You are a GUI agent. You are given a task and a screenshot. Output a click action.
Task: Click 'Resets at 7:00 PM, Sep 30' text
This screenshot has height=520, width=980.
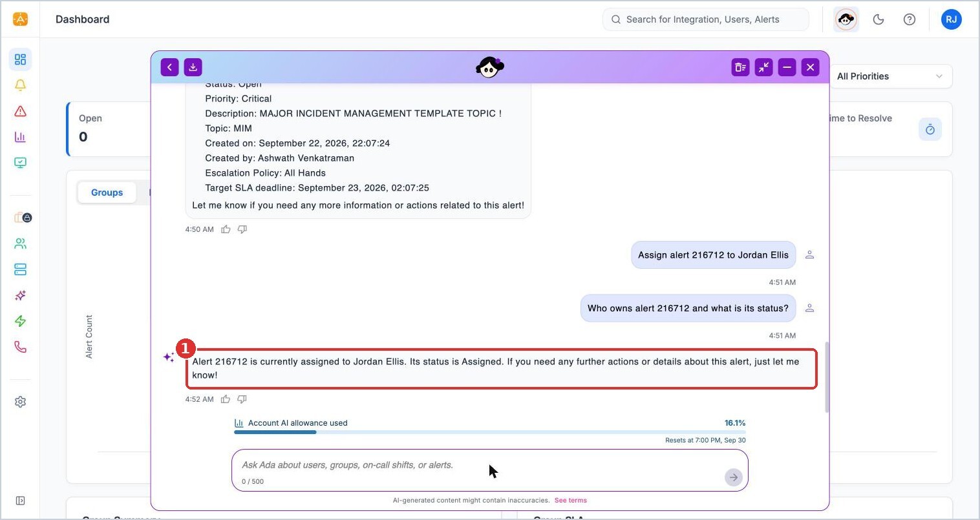[705, 441]
